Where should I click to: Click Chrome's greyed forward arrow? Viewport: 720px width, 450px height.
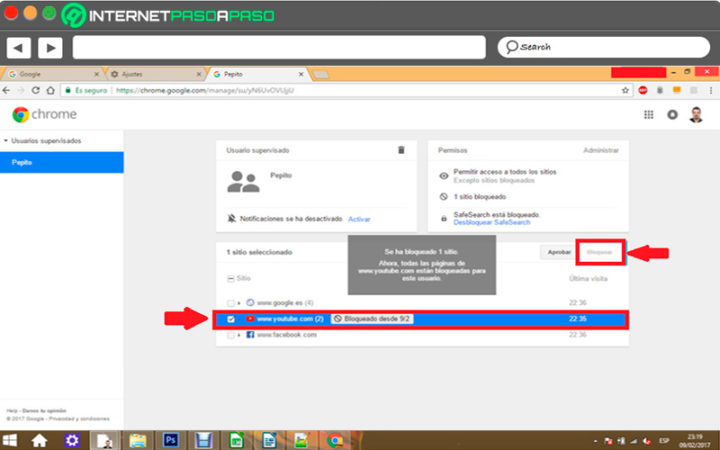click(20, 90)
